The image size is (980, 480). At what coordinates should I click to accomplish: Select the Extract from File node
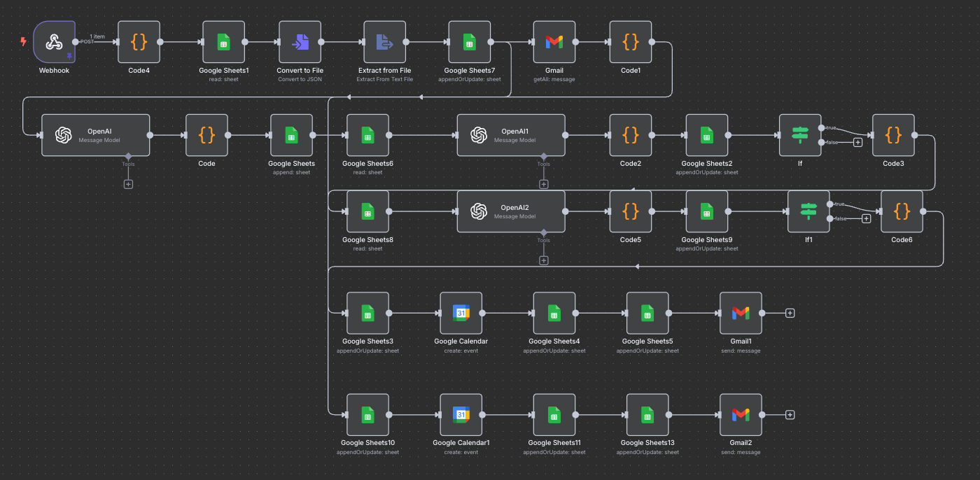[x=384, y=42]
